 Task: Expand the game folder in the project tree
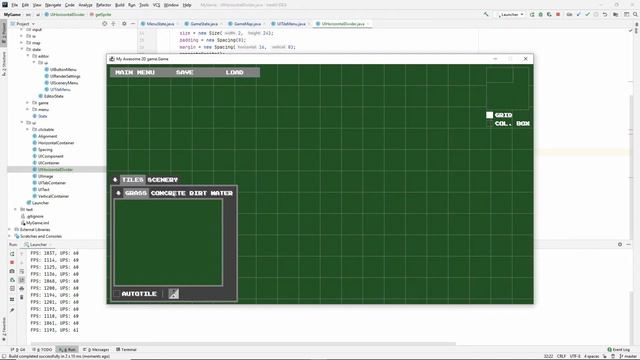[x=28, y=103]
